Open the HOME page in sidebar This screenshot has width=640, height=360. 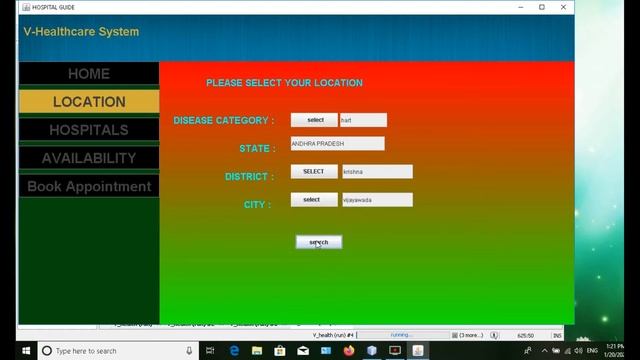click(89, 74)
